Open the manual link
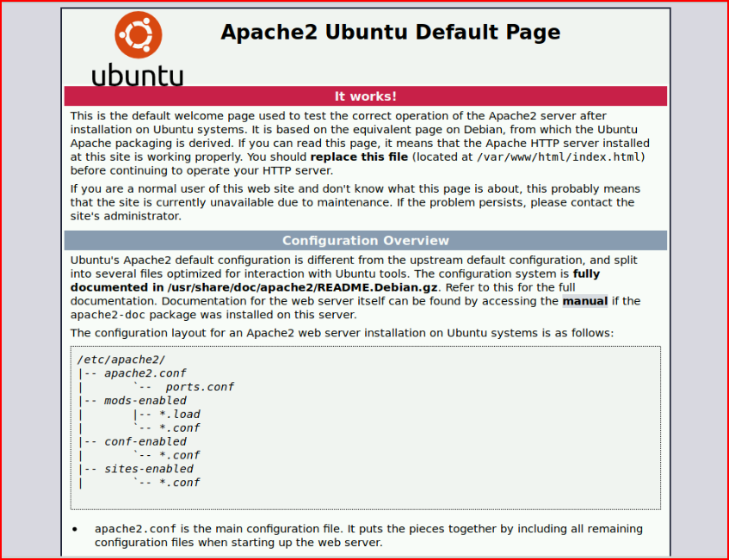This screenshot has height=560, width=729. coord(585,301)
